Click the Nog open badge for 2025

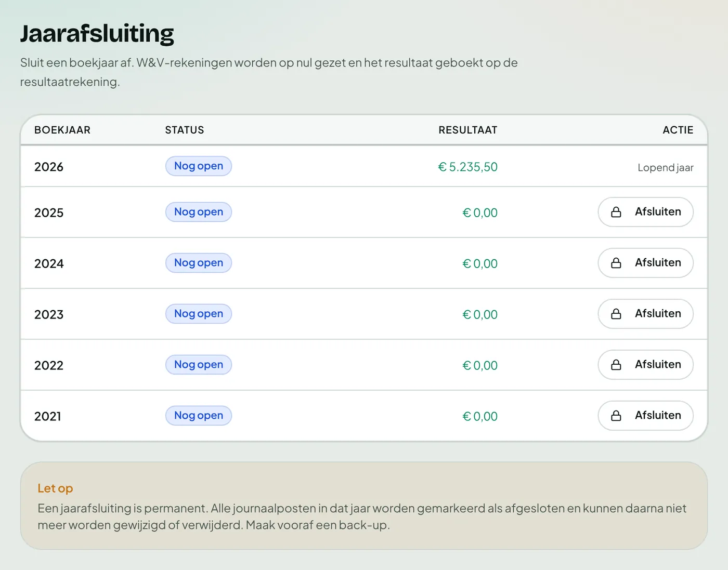[x=199, y=212]
